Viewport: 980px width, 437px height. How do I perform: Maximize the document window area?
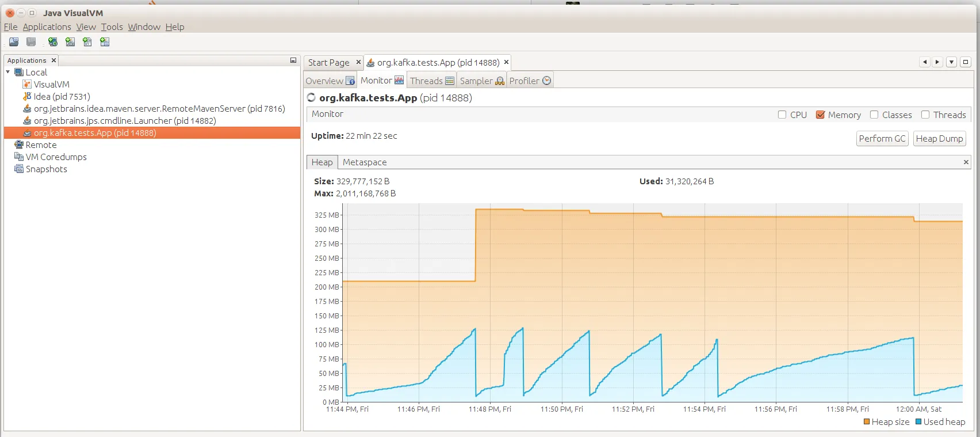[x=966, y=62]
